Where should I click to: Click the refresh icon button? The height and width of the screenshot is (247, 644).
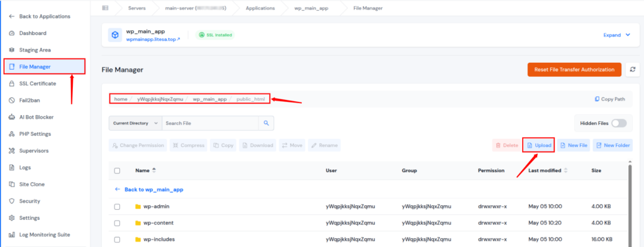tap(633, 70)
